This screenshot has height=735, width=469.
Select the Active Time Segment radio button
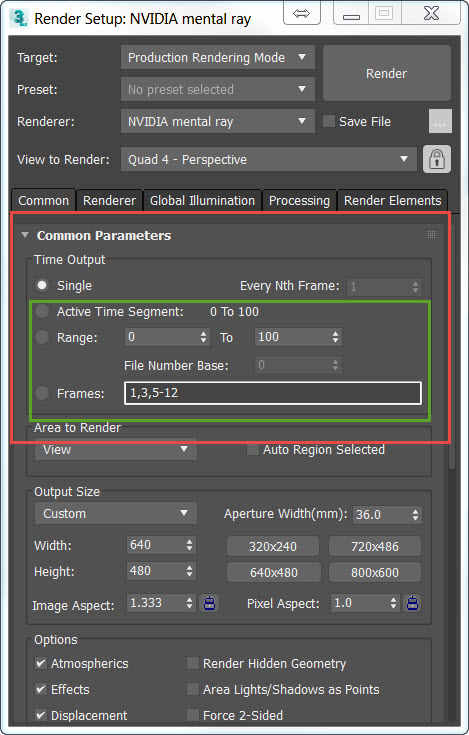click(42, 311)
